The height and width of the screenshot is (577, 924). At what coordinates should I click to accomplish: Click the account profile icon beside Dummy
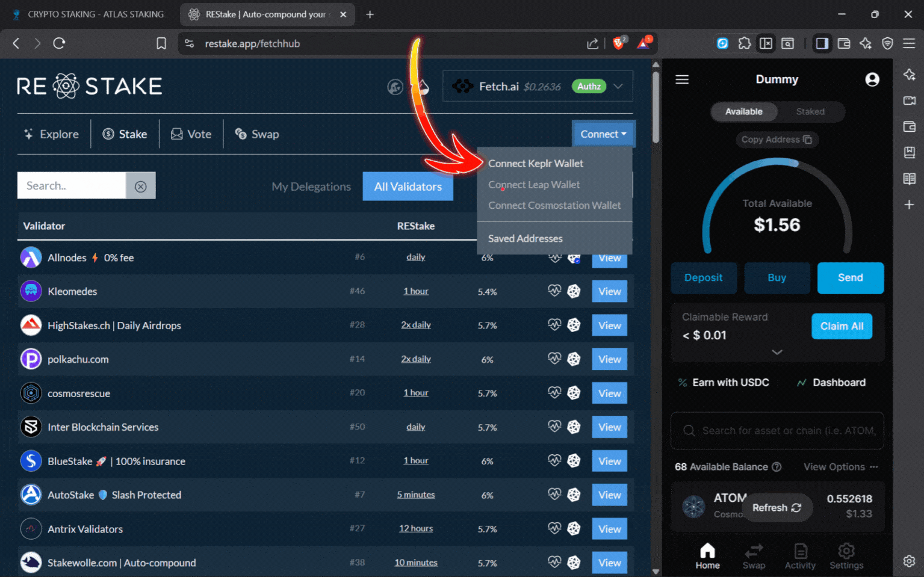tap(872, 79)
